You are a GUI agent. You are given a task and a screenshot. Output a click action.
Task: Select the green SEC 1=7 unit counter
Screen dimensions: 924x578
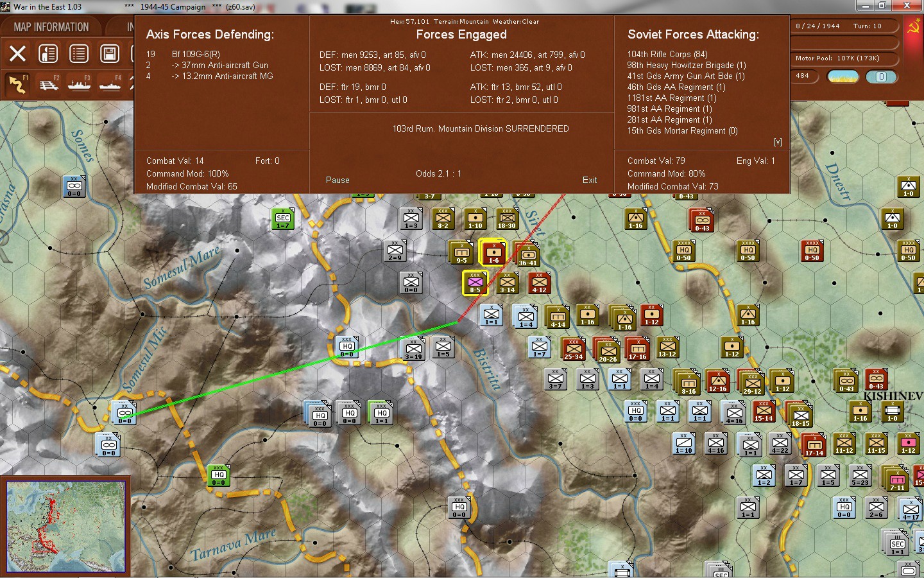click(x=282, y=220)
